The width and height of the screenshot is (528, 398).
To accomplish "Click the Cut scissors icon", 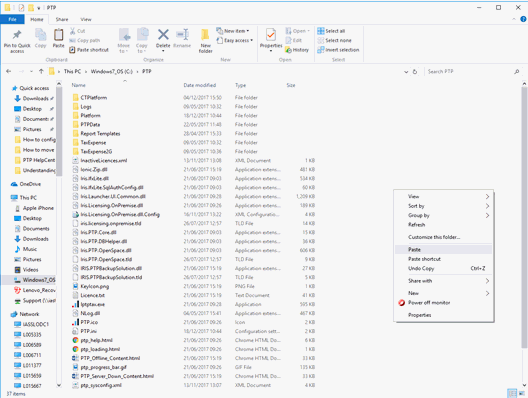I will (x=72, y=31).
